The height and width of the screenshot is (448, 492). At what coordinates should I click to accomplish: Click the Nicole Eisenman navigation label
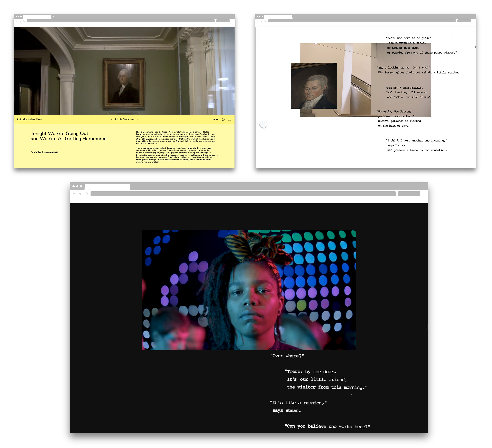124,119
